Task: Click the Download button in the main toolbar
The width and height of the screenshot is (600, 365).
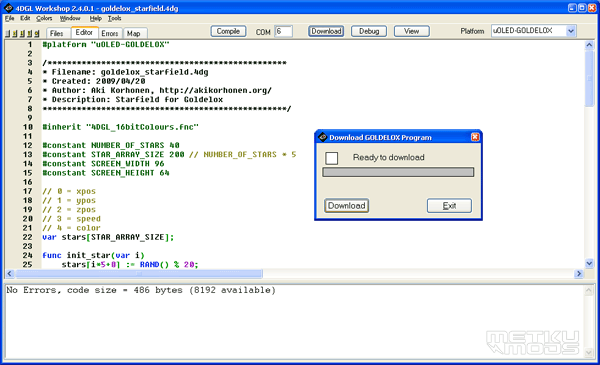Action: tap(326, 31)
